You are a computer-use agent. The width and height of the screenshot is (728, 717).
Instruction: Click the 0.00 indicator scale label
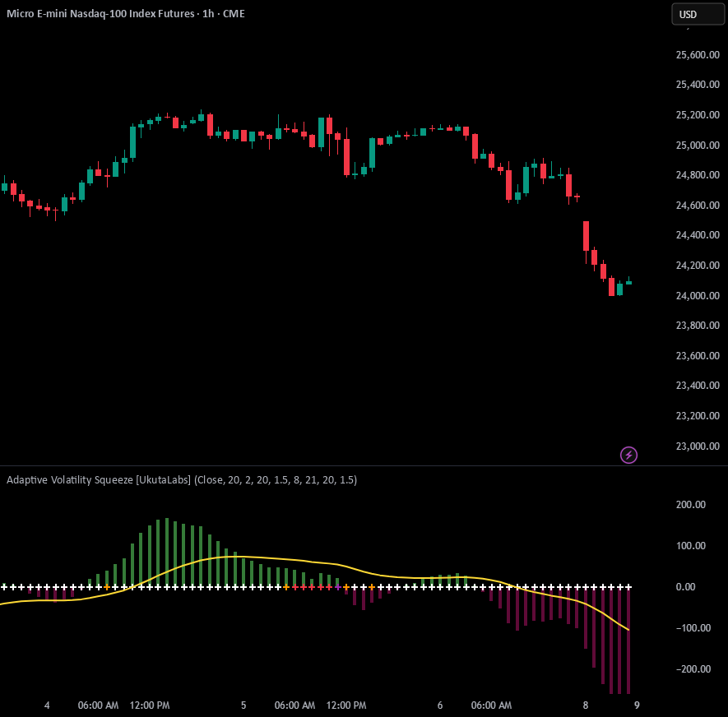(x=686, y=587)
